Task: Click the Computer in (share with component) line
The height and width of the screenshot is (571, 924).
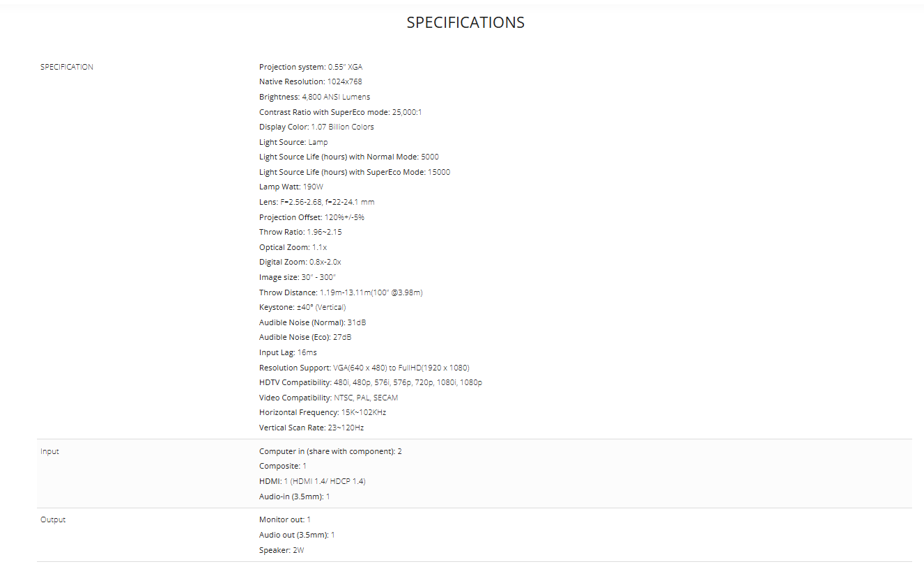Action: [330, 451]
